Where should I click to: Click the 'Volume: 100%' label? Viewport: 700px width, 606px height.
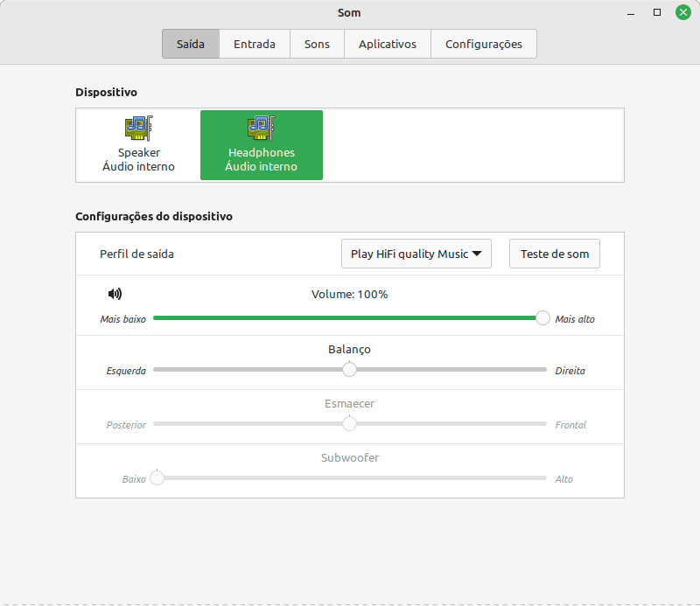pyautogui.click(x=349, y=295)
